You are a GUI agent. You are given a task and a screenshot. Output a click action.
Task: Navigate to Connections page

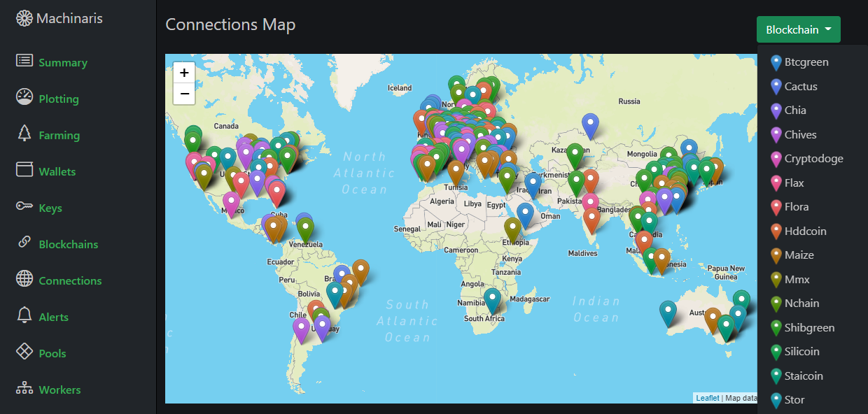pyautogui.click(x=70, y=280)
